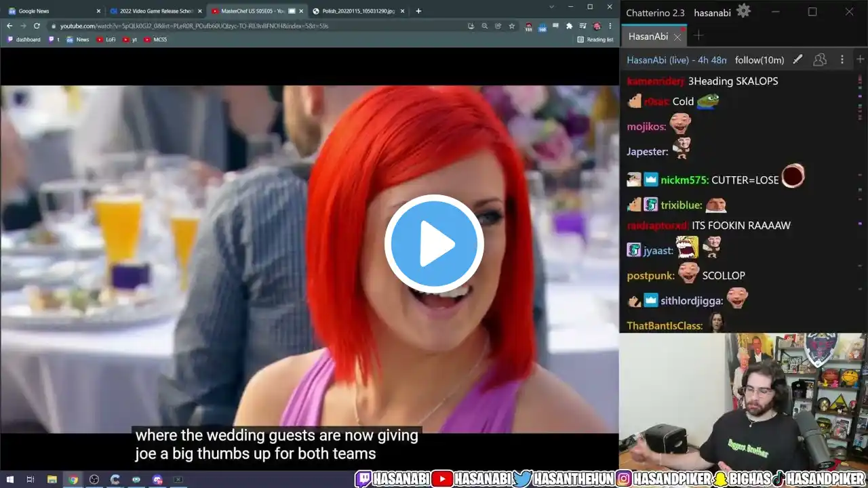Open the Discord taskbar icon
This screenshot has width=868, height=488.
tap(157, 480)
